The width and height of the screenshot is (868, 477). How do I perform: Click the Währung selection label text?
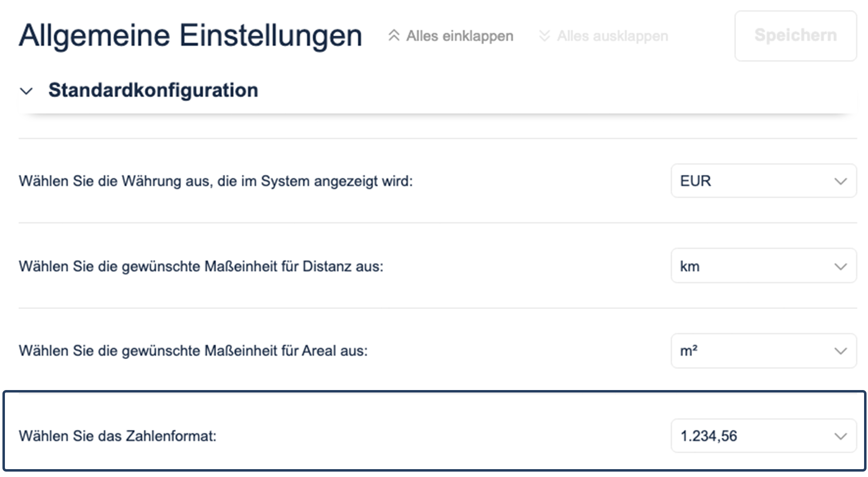(x=216, y=181)
